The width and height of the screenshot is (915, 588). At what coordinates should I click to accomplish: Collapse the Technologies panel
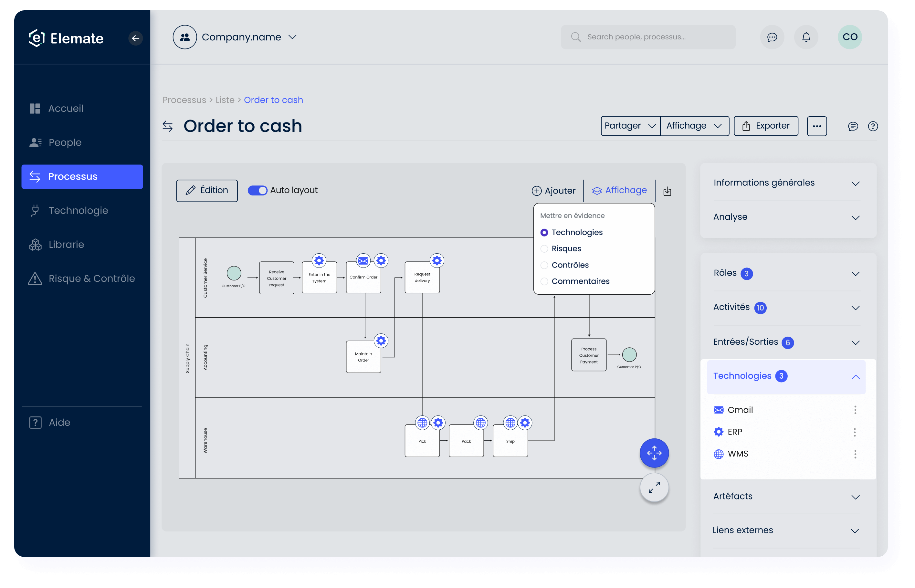[x=856, y=375]
